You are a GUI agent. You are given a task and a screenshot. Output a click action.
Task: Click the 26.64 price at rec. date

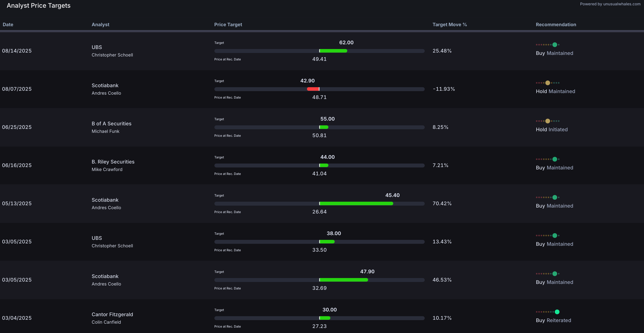(x=319, y=212)
